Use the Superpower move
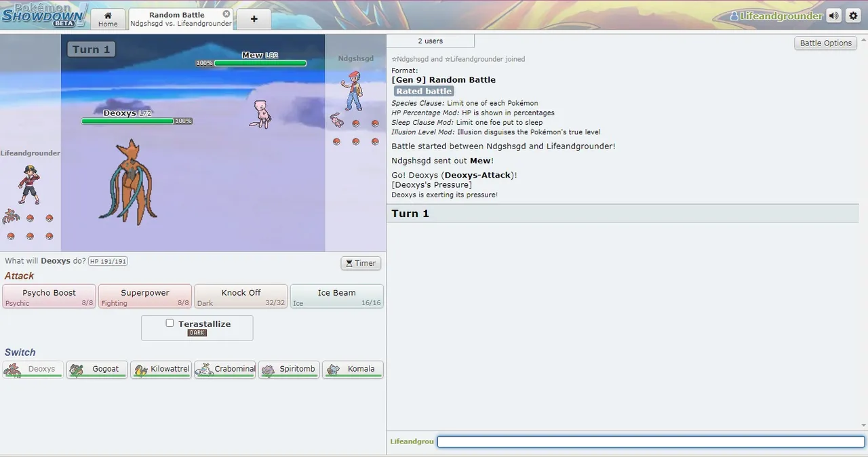Viewport: 868px width, 457px height. tap(145, 296)
